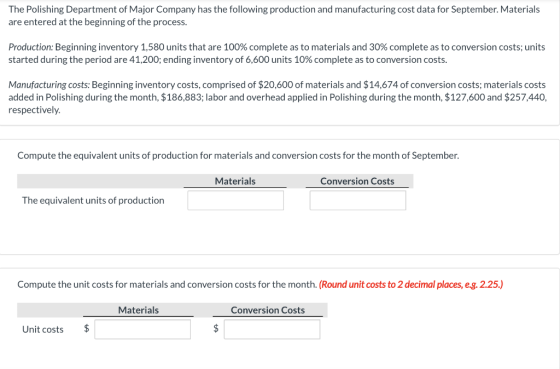
Task: Click the red 'Round unit costs to 2 decimal places' note
Action: [411, 284]
